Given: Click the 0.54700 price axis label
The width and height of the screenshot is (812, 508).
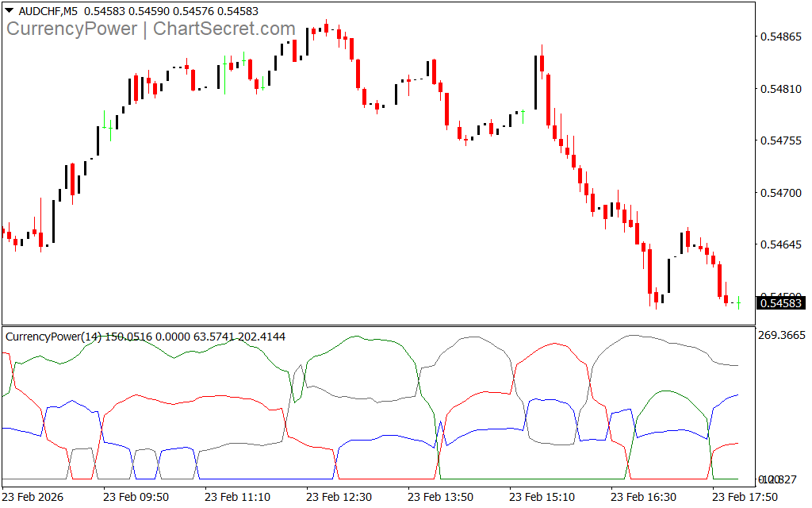Looking at the screenshot, I should pyautogui.click(x=781, y=193).
